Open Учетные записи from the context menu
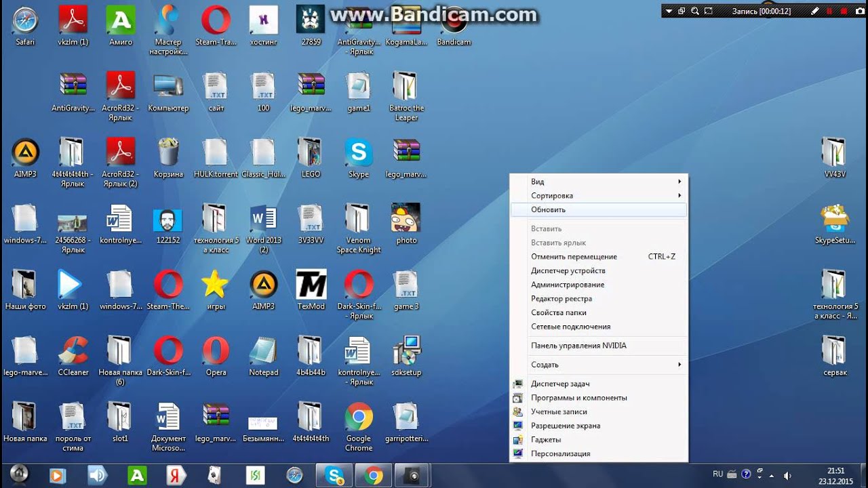Viewport: 868px width, 488px height. pos(599,412)
